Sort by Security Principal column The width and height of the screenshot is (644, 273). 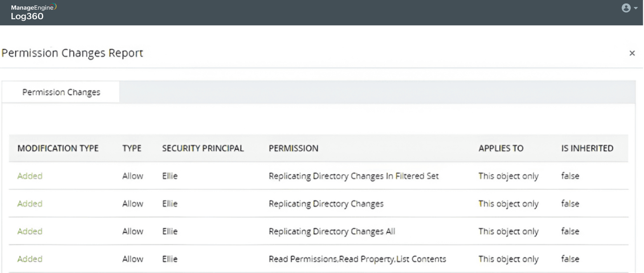203,148
